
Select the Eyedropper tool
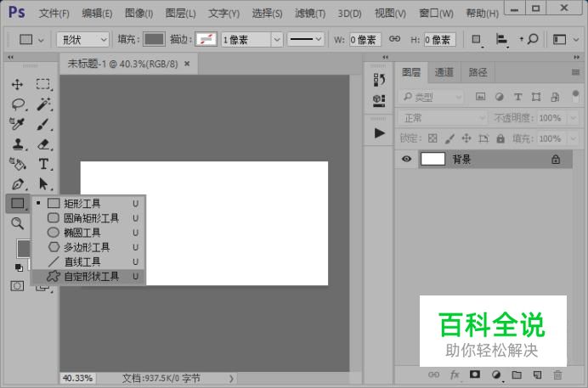[x=17, y=124]
